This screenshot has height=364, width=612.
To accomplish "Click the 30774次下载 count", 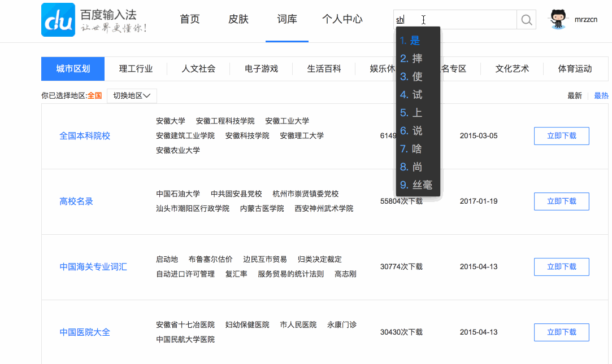I will click(401, 267).
